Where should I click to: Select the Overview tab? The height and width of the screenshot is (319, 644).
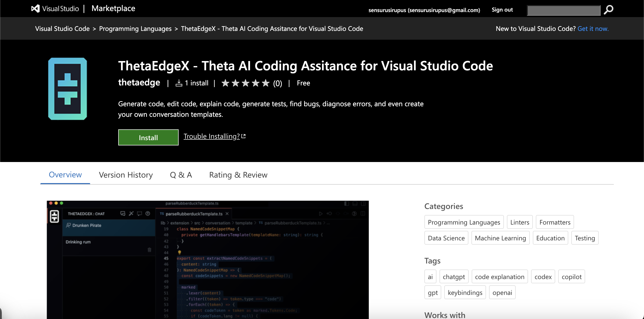pyautogui.click(x=65, y=175)
